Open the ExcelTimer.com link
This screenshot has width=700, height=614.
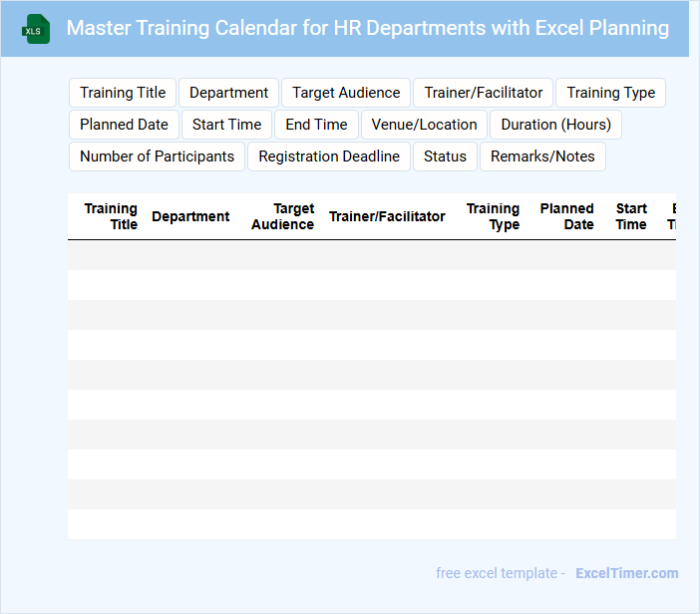point(626,573)
